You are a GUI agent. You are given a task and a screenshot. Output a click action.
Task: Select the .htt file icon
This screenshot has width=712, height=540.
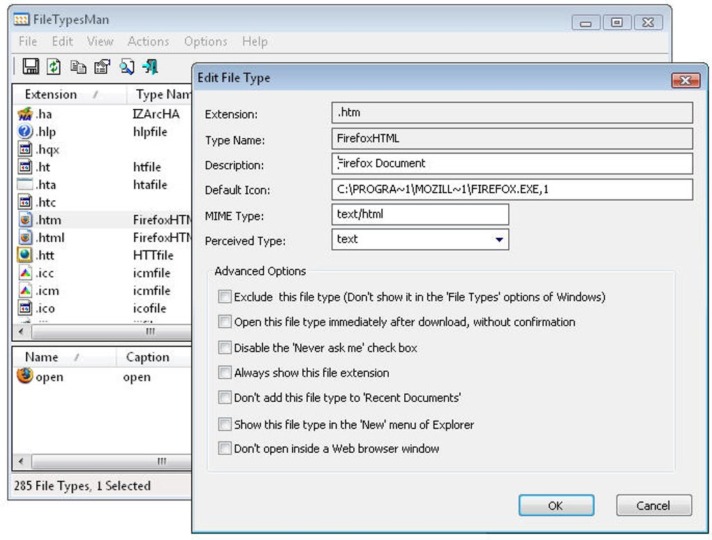[25, 255]
